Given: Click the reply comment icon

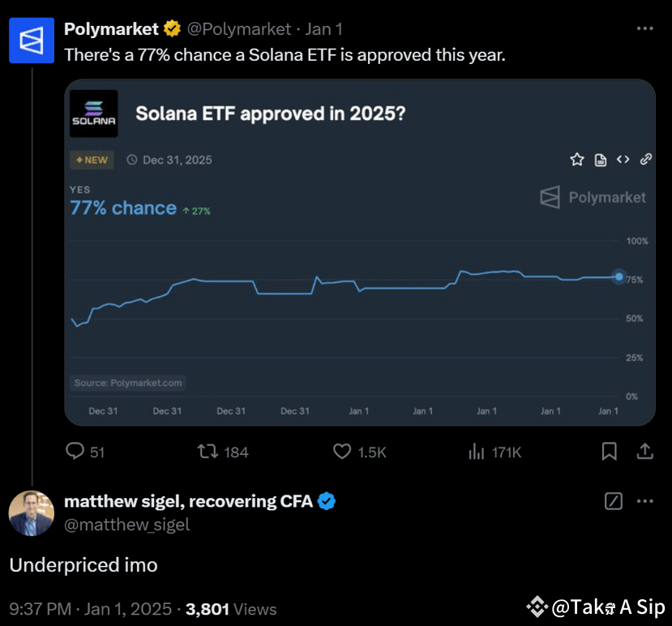Looking at the screenshot, I should pyautogui.click(x=75, y=452).
